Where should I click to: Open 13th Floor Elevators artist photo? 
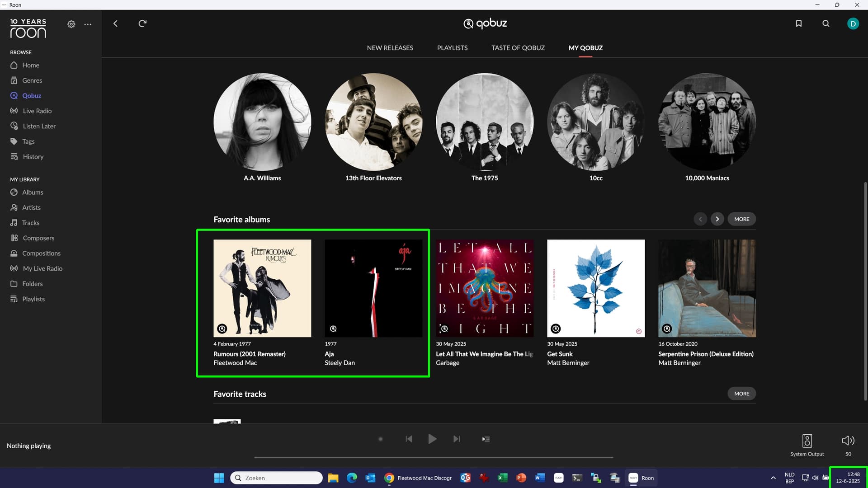tap(373, 122)
